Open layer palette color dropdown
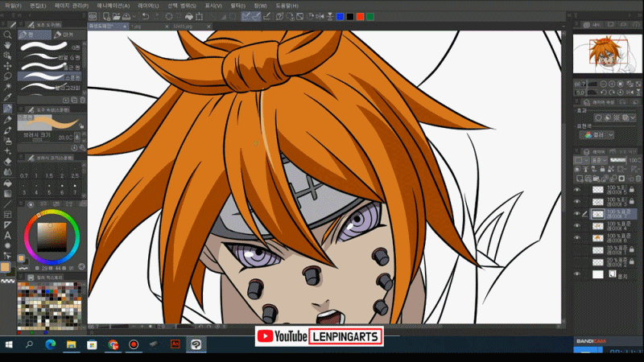 click(580, 160)
